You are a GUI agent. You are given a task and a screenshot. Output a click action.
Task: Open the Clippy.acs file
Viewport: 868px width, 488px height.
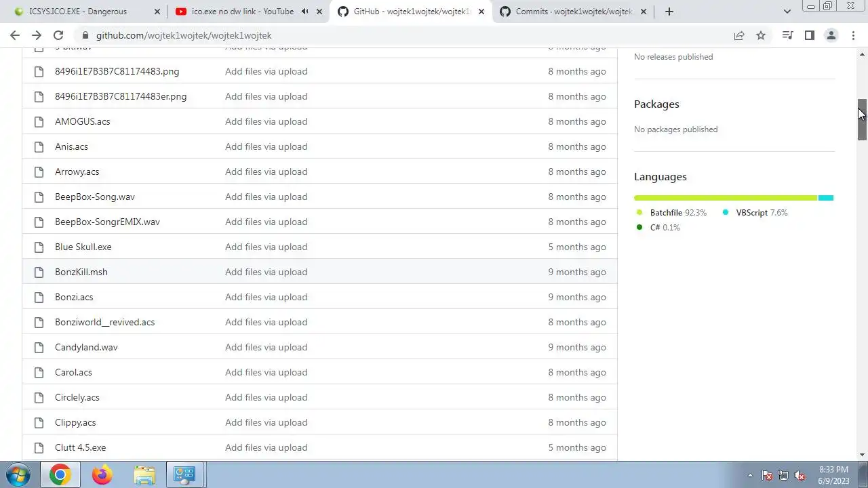tap(75, 422)
